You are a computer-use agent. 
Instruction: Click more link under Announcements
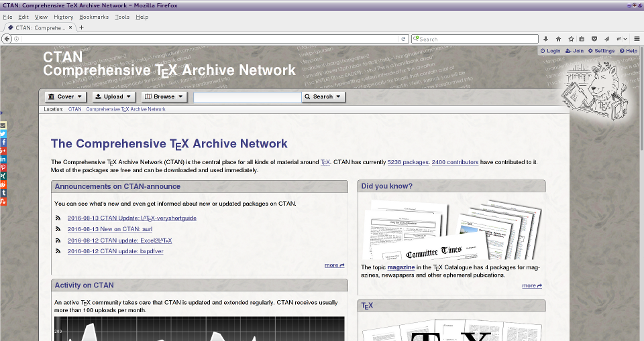point(334,265)
